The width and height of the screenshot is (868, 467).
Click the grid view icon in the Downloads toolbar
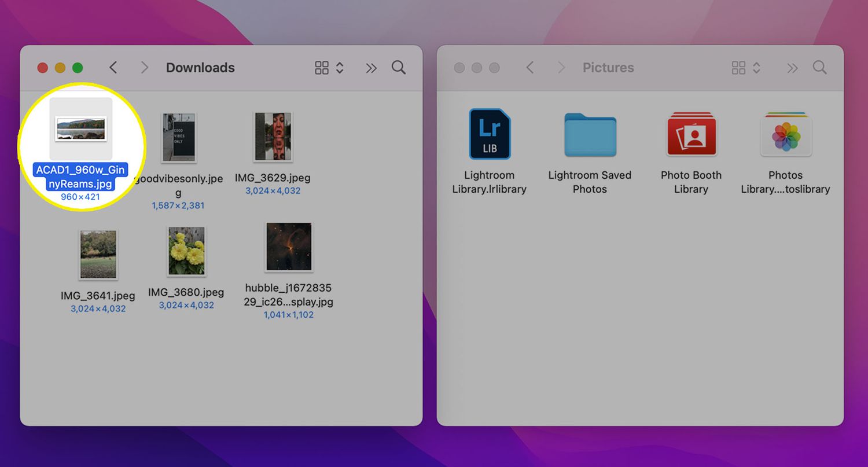coord(322,67)
